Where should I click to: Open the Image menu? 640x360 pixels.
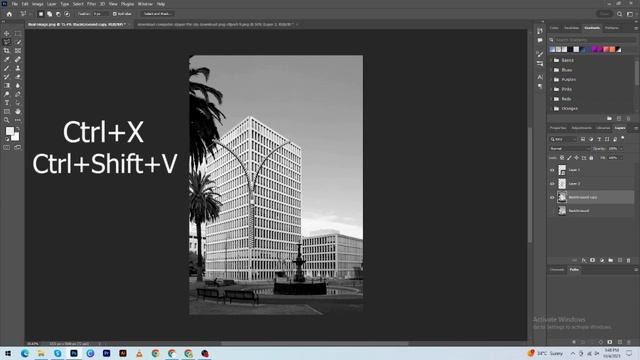[38, 4]
